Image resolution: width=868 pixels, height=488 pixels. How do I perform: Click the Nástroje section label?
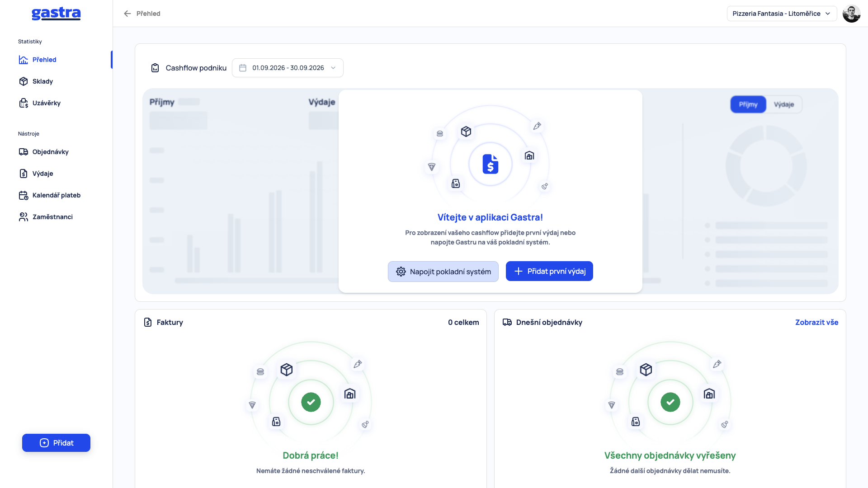click(x=28, y=134)
